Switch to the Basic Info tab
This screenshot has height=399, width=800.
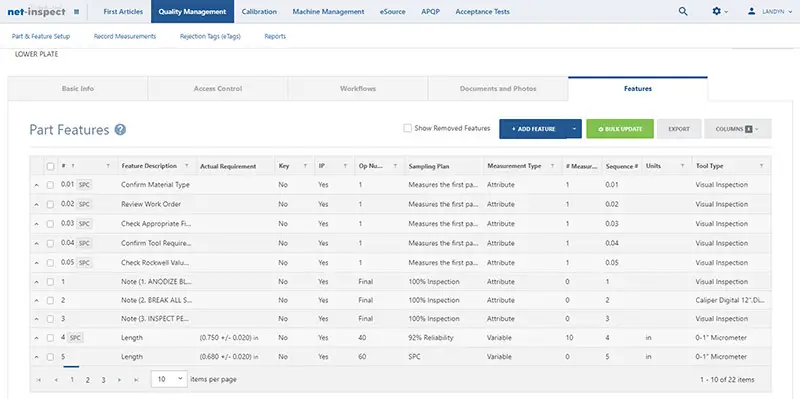(78, 88)
